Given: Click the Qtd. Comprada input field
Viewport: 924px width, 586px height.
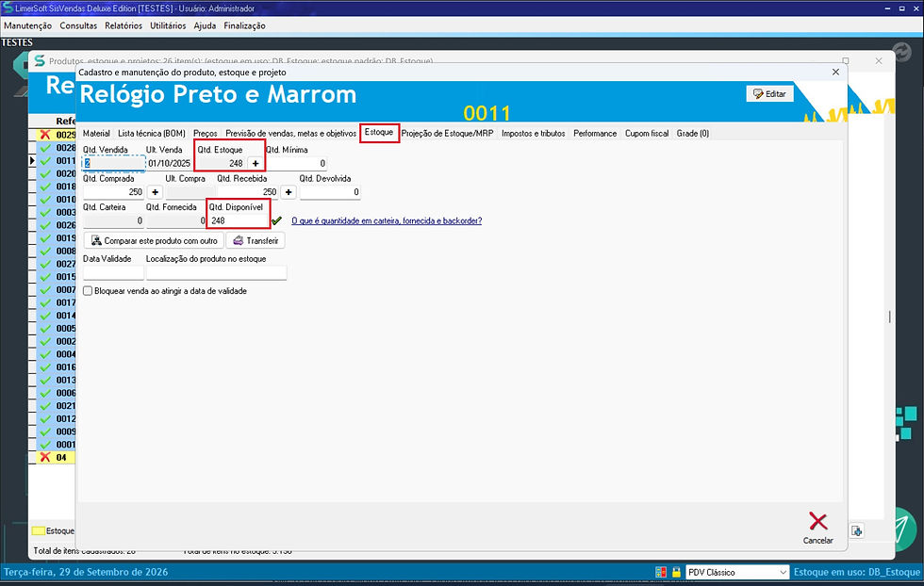Looking at the screenshot, I should pyautogui.click(x=113, y=192).
